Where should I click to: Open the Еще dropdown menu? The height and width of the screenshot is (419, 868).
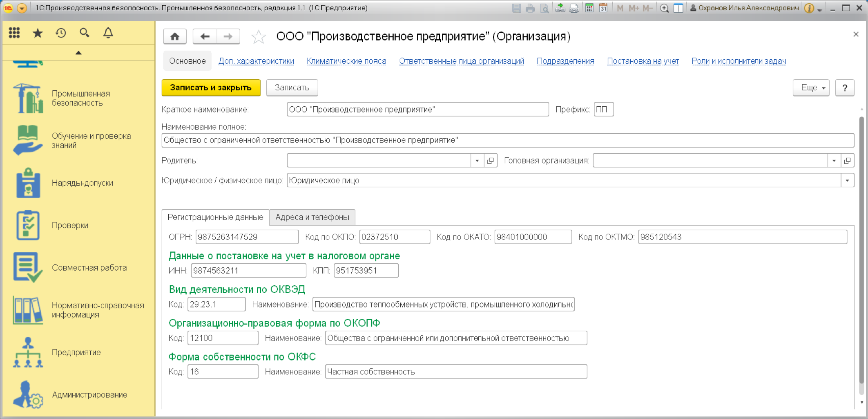tap(811, 87)
